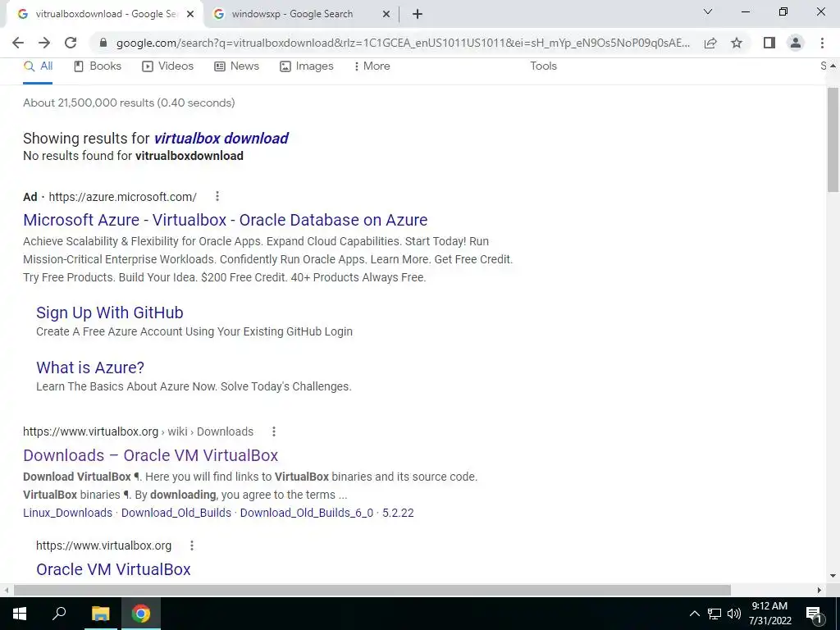The image size is (840, 630).
Task: Open File Explorer from taskbar
Action: [x=100, y=614]
